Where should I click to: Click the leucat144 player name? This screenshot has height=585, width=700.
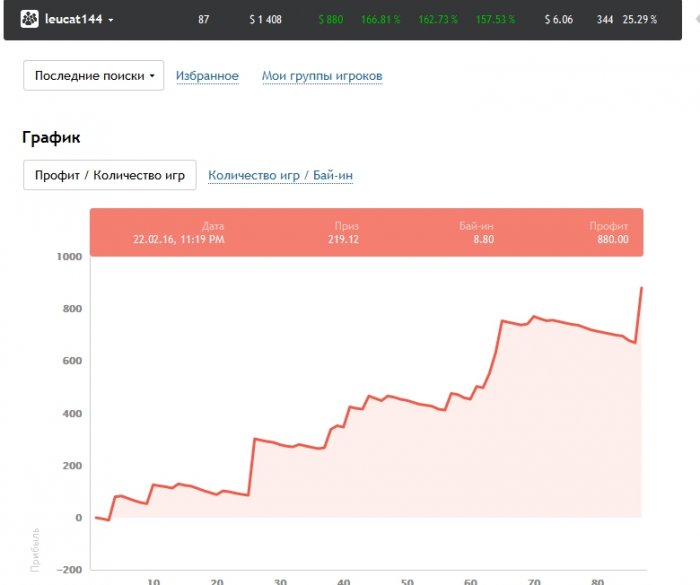[x=74, y=19]
